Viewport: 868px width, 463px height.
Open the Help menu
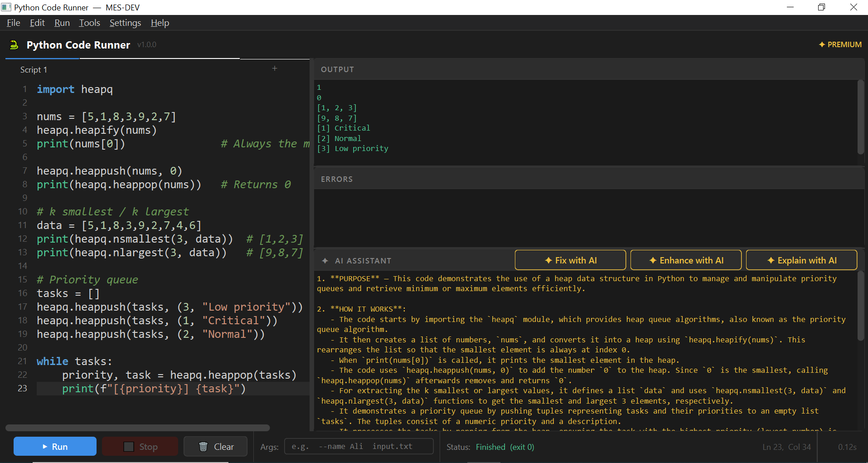point(160,23)
